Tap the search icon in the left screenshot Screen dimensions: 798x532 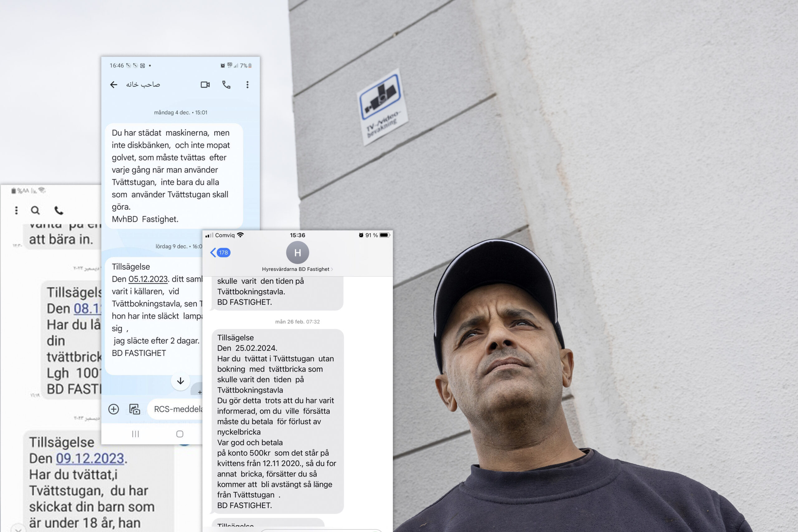(x=35, y=210)
